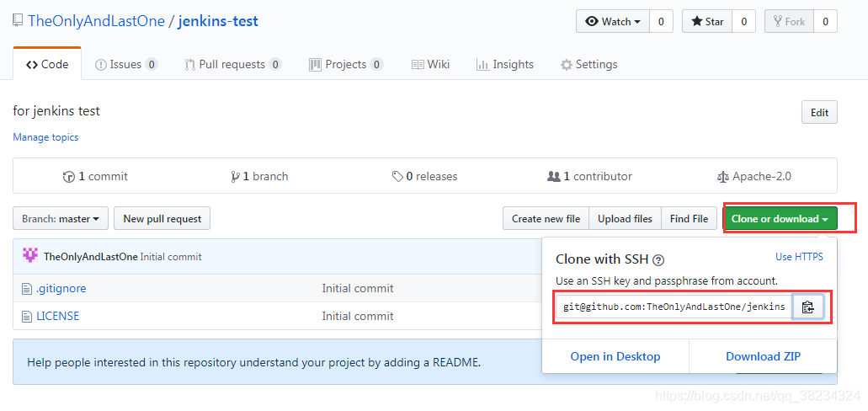Open the LICENSE file
This screenshot has height=411, width=868.
pyautogui.click(x=58, y=316)
